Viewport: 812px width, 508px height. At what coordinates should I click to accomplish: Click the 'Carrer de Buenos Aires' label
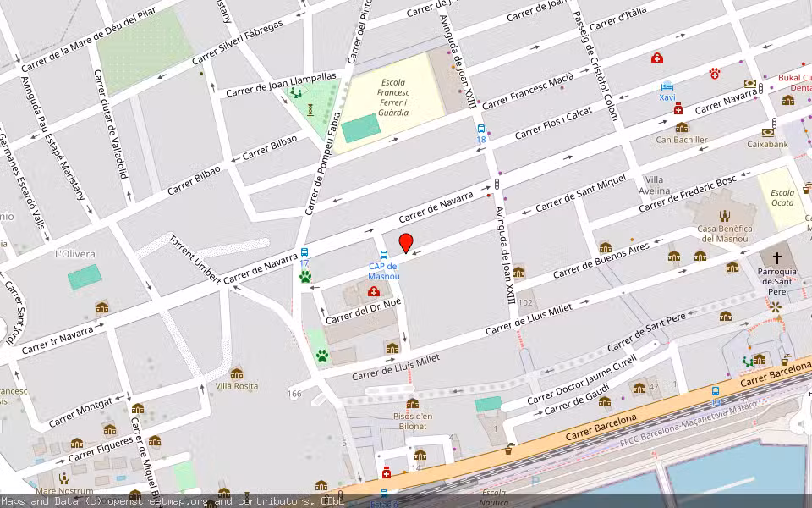[601, 261]
